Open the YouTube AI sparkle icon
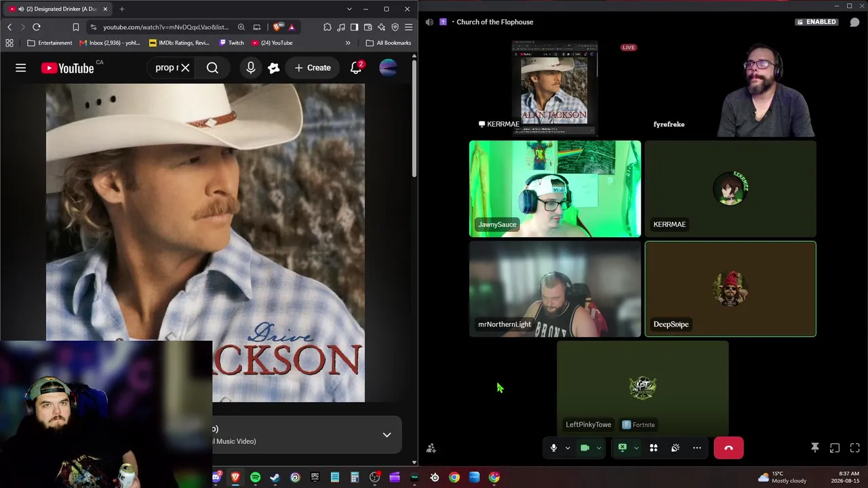Image resolution: width=868 pixels, height=488 pixels. point(274,68)
